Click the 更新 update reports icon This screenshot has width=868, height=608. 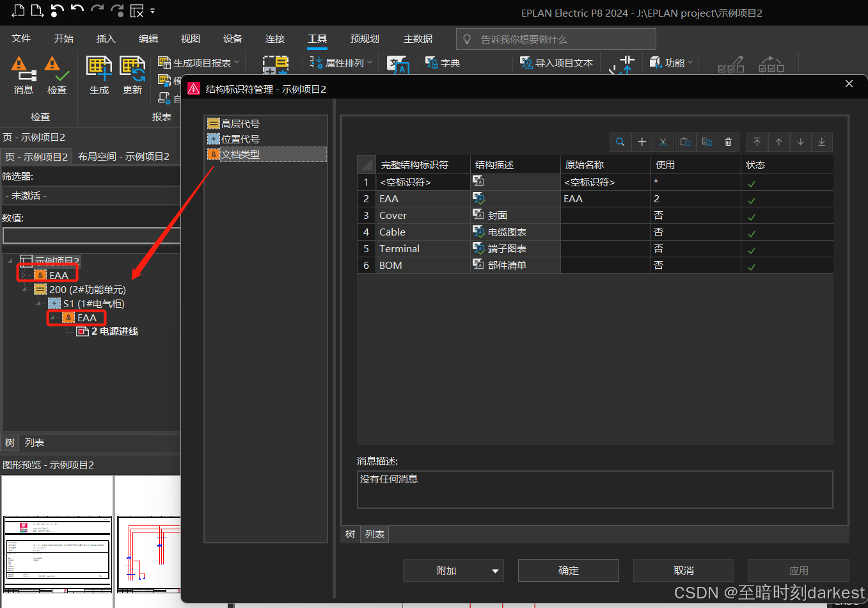(132, 67)
